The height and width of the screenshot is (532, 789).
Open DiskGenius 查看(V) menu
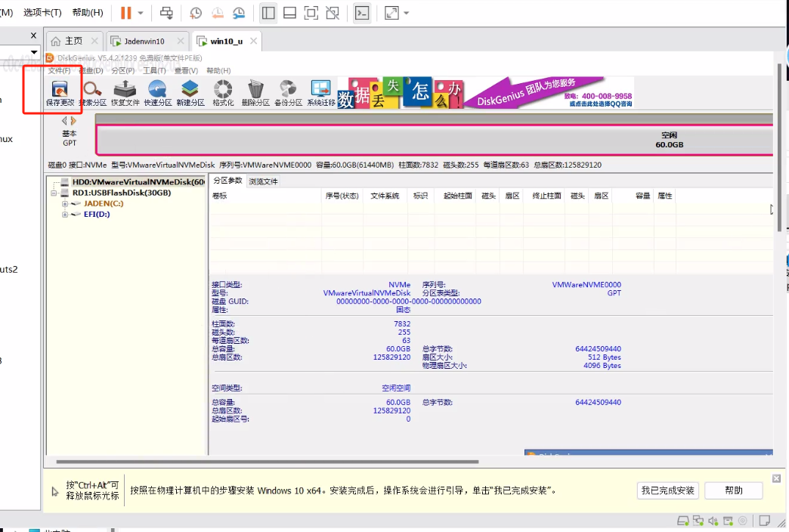coord(186,70)
